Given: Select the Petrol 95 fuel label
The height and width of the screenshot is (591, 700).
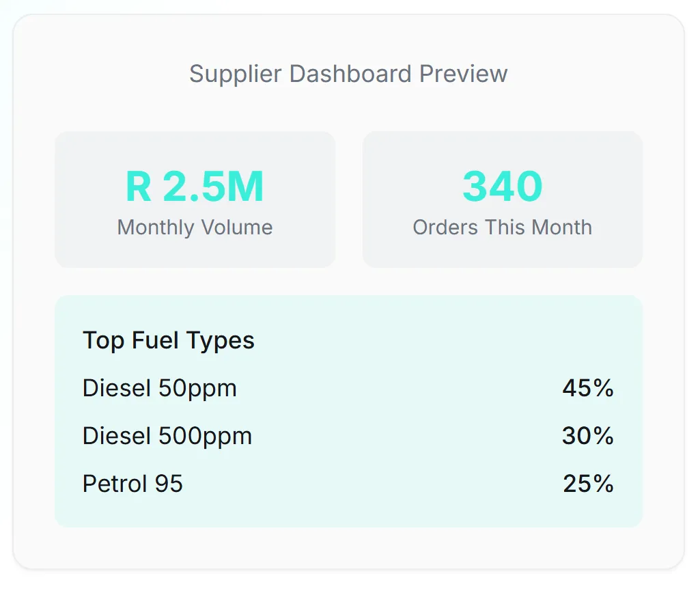Looking at the screenshot, I should (132, 484).
